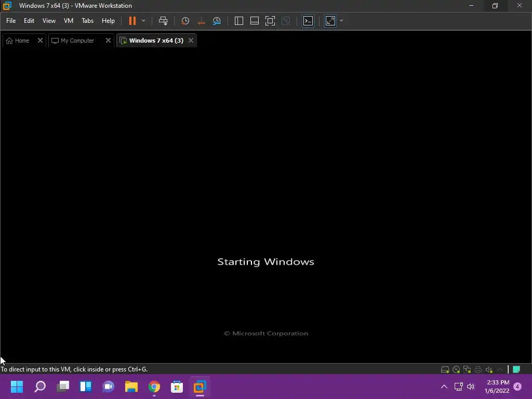The height and width of the screenshot is (399, 532).
Task: Launch Teams Chat from the taskbar
Action: 108,387
